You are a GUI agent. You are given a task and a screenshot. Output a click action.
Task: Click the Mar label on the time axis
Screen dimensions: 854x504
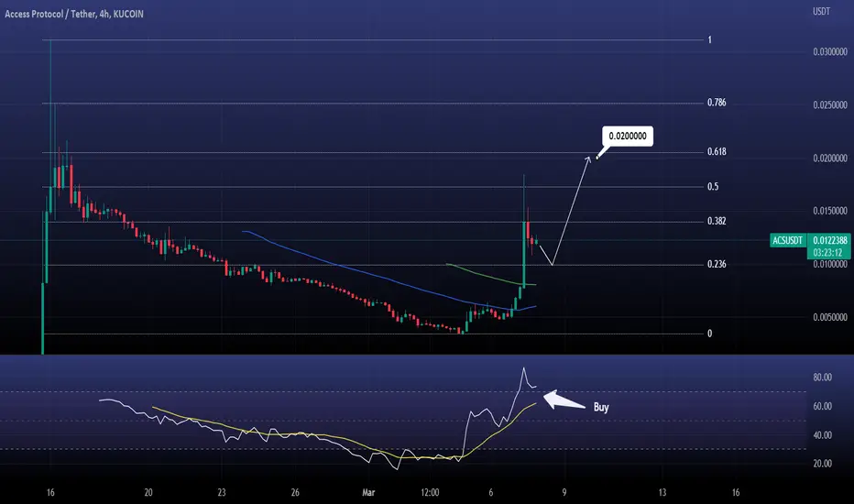coord(368,493)
